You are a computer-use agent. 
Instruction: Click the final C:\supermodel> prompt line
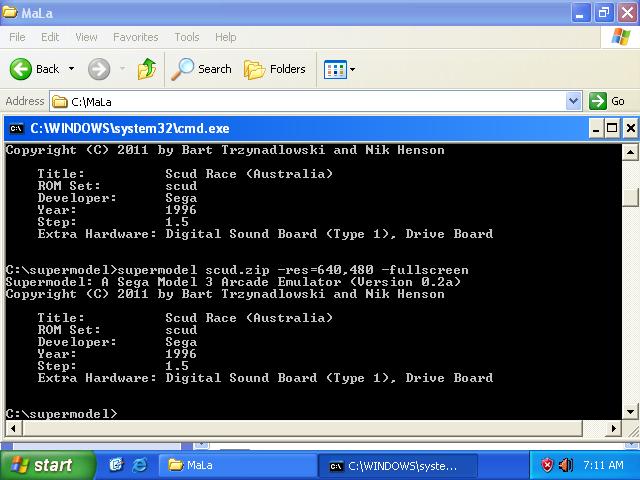[61, 413]
